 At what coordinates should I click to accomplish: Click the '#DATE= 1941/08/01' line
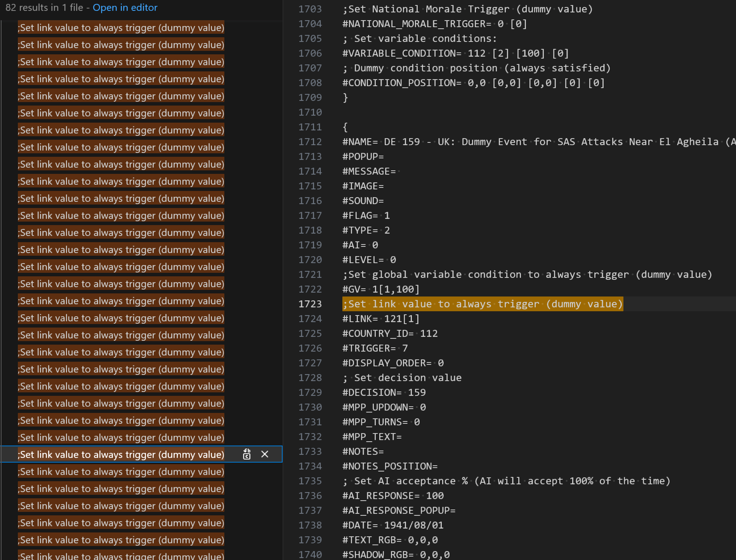(393, 525)
